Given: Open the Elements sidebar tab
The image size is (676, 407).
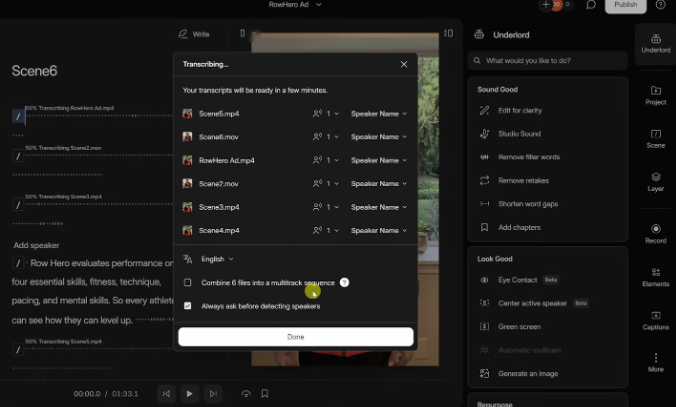Looking at the screenshot, I should pyautogui.click(x=655, y=277).
